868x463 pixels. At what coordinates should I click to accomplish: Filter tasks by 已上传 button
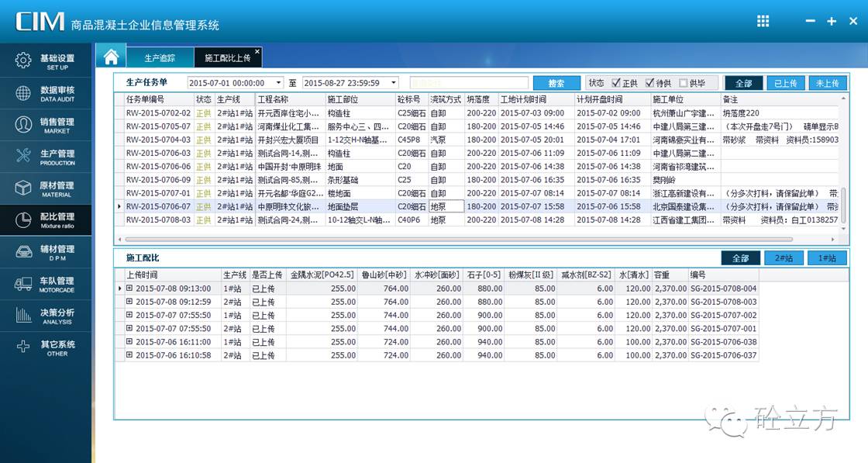785,83
